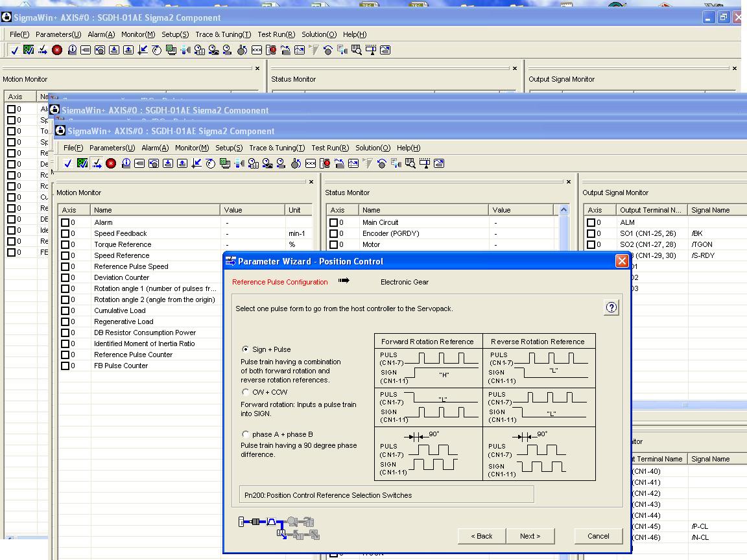
Task: Open the Alarm(A) menu in front window
Action: 155,148
